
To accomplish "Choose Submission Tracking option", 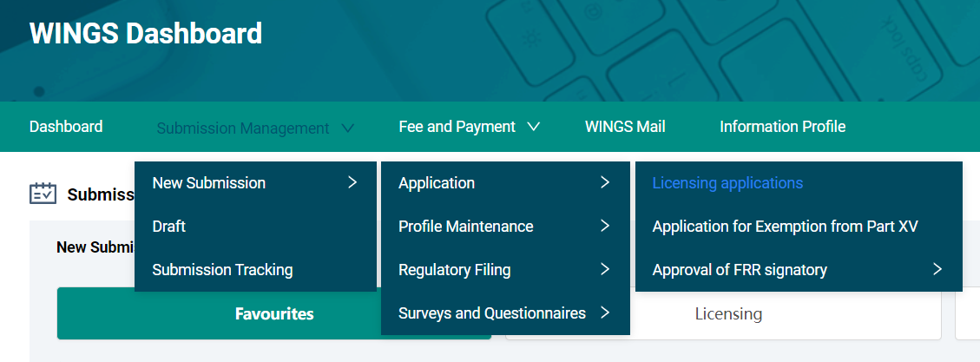I will pos(222,269).
